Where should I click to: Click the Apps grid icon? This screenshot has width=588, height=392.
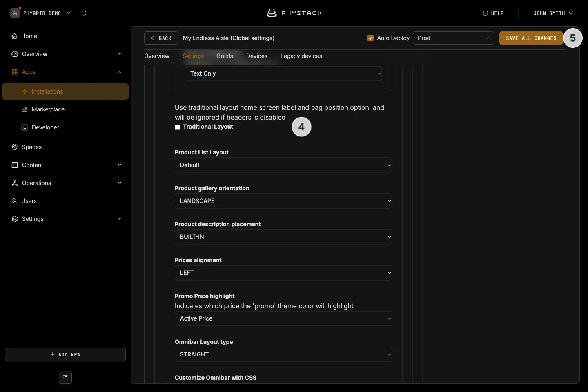[x=15, y=72]
